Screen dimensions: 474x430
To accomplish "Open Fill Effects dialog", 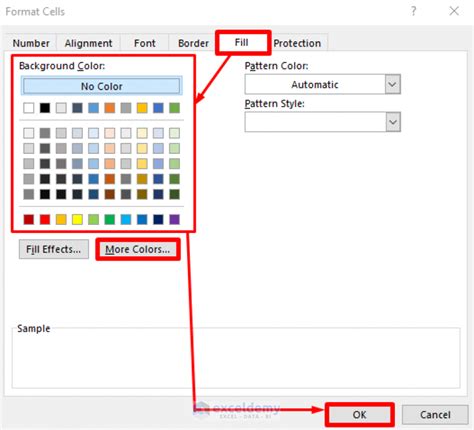I will (x=54, y=249).
